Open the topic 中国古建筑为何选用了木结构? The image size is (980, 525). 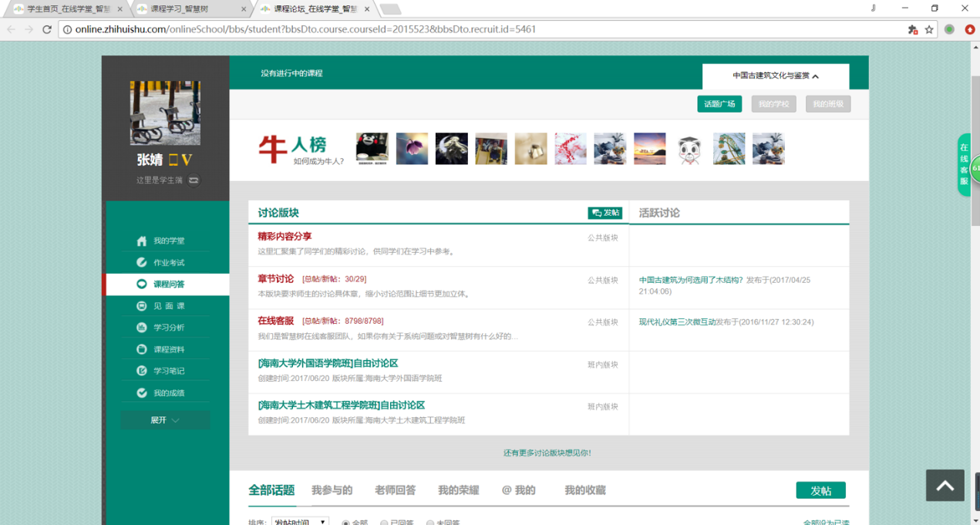692,280
